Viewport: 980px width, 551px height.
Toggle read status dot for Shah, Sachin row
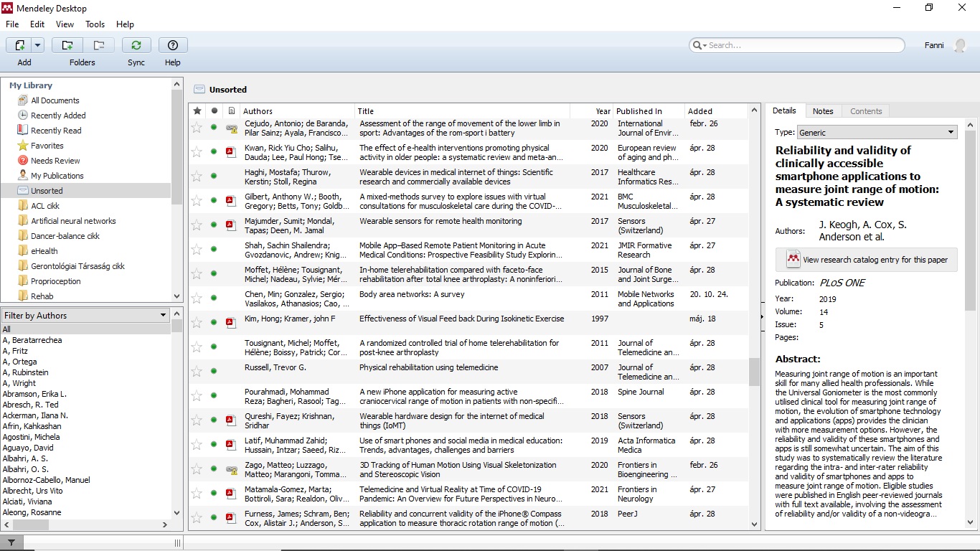(x=214, y=250)
